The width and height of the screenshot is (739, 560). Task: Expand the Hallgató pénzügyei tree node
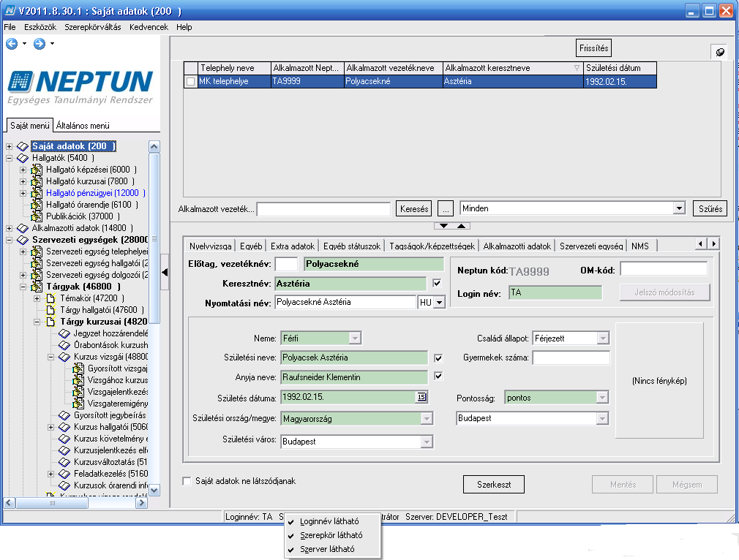23,193
